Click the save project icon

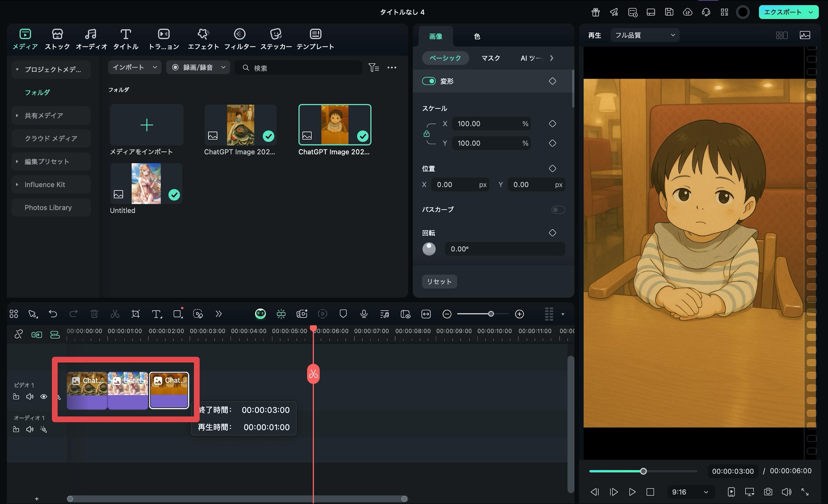click(669, 12)
